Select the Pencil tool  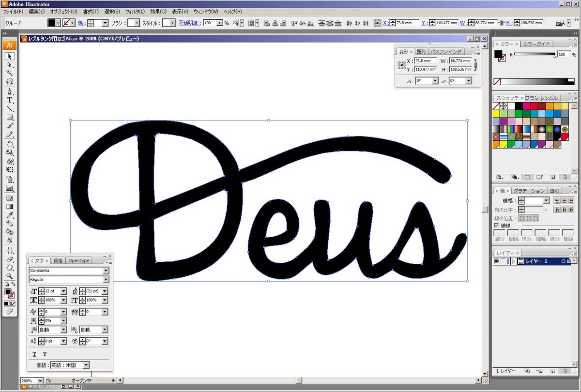click(10, 135)
